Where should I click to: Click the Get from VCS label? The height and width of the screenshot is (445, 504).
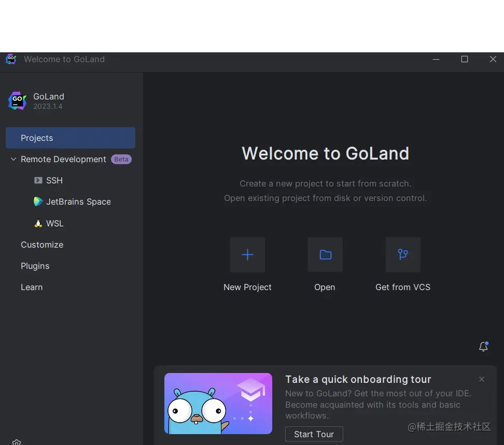pos(403,287)
